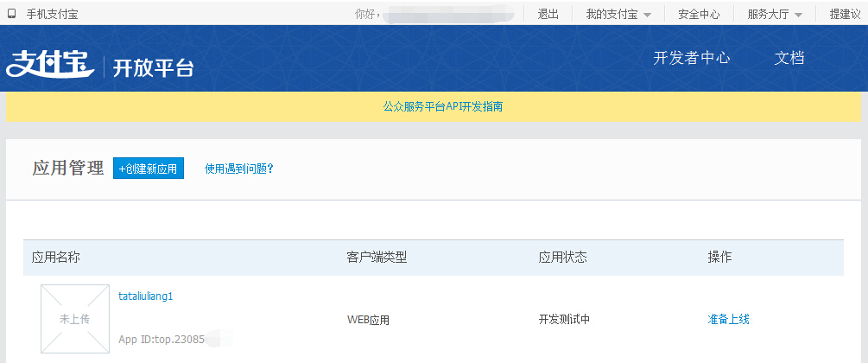Open the 手机支付宝 link

click(53, 15)
